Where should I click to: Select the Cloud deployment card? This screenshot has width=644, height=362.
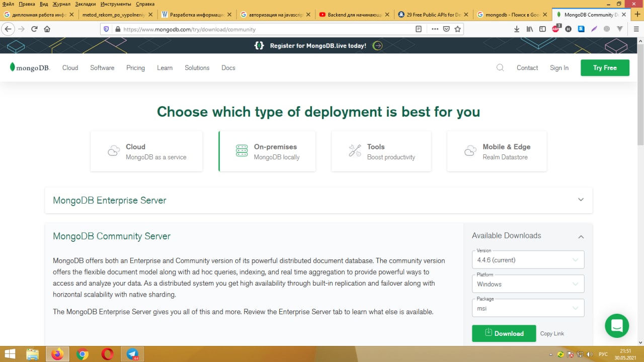(x=146, y=151)
